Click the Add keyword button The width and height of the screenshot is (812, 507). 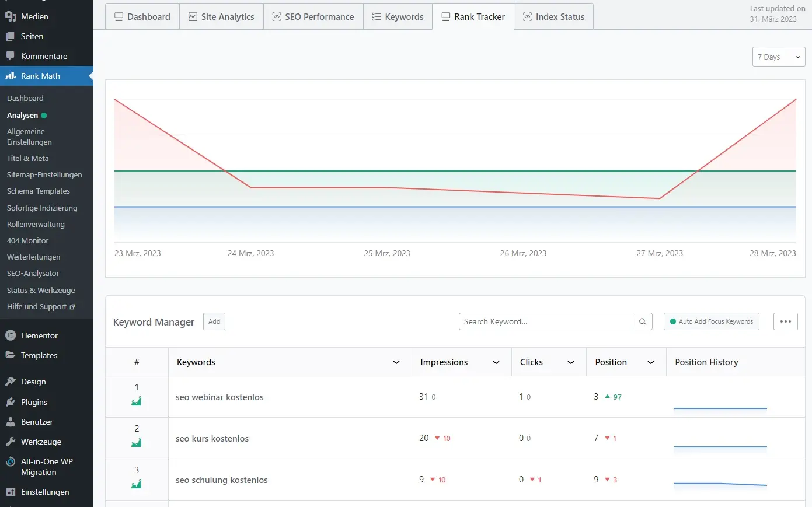(214, 321)
